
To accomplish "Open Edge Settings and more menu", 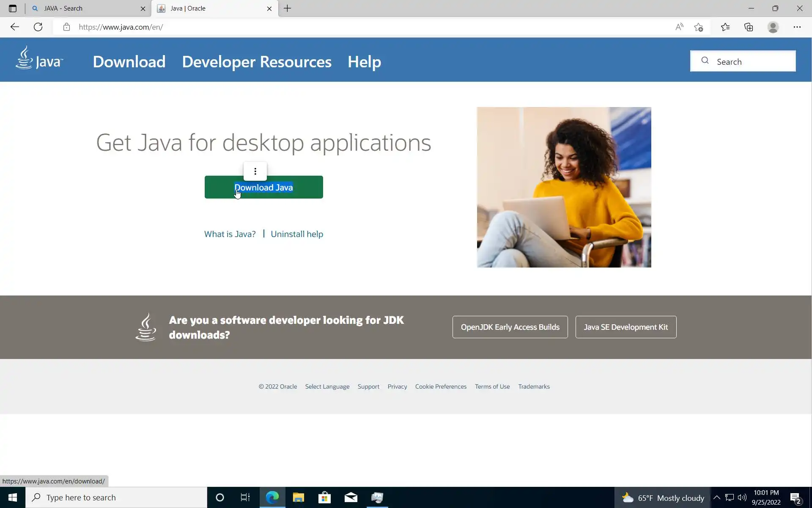I will [797, 27].
